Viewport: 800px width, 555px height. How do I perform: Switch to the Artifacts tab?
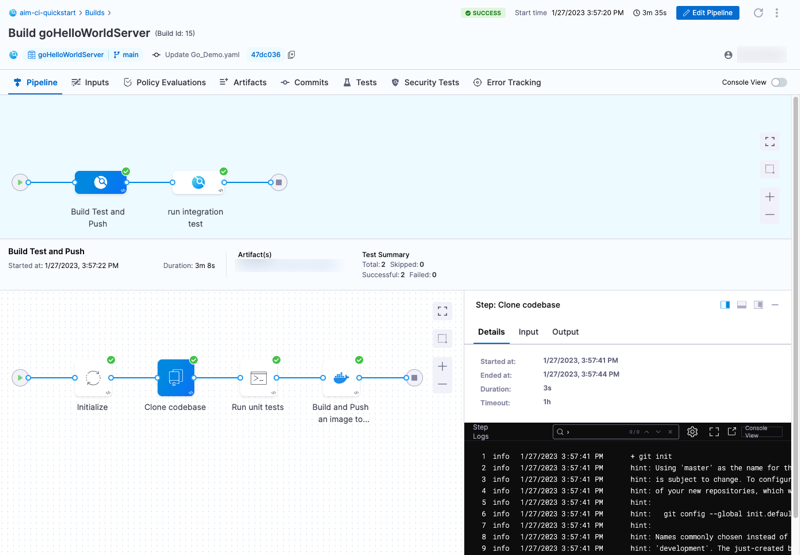[243, 83]
